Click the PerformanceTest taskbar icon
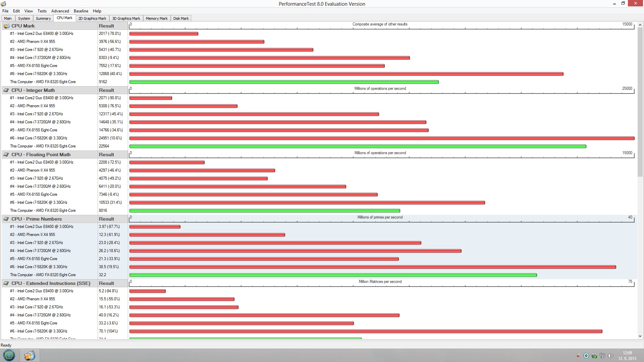644x362 pixels. coord(30,355)
